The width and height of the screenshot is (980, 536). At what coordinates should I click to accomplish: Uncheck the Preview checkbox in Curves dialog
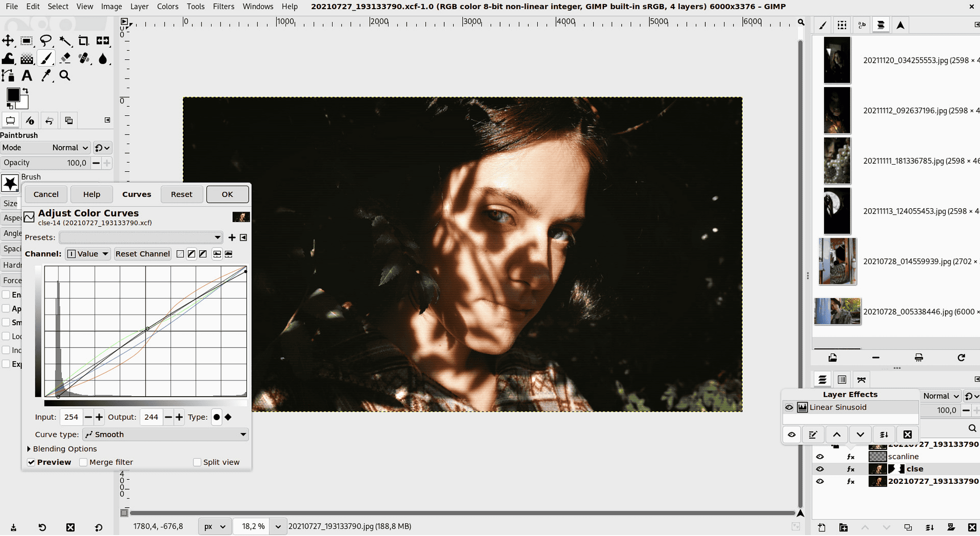[32, 462]
